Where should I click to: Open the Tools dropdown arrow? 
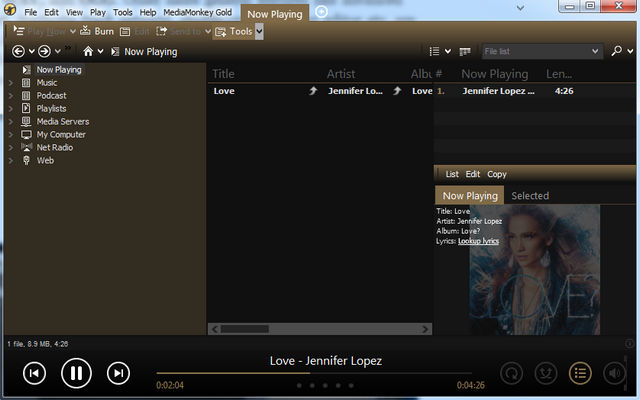tap(259, 31)
